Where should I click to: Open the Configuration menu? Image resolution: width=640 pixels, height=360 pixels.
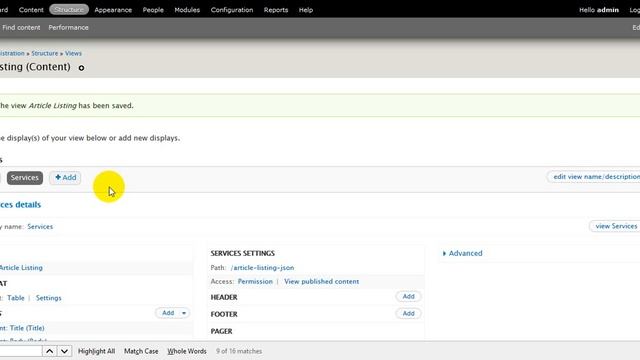tap(232, 10)
